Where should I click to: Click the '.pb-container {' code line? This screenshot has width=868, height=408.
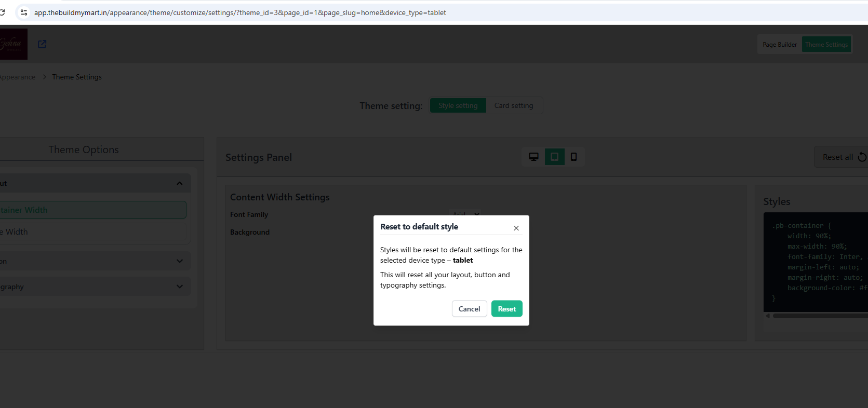pos(802,226)
